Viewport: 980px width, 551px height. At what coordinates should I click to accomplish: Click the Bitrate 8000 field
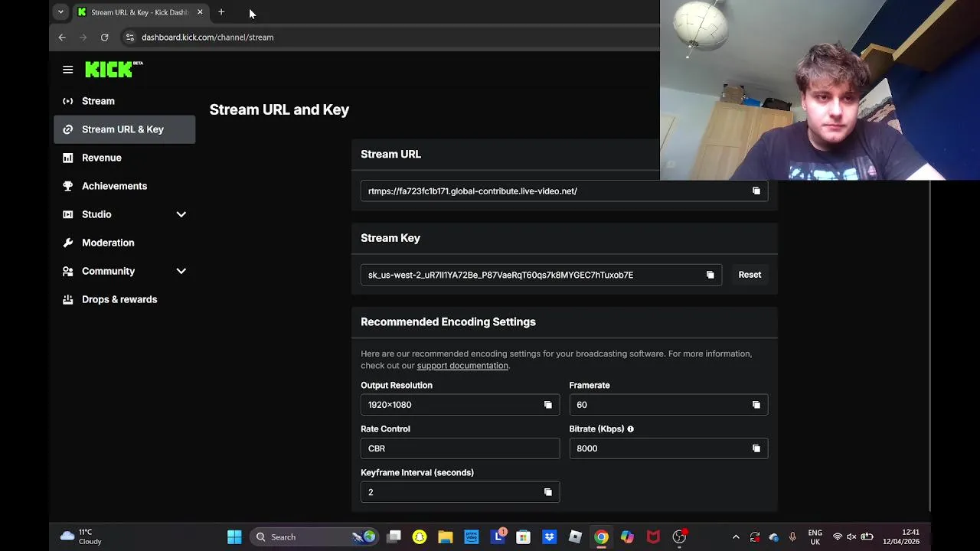point(668,448)
